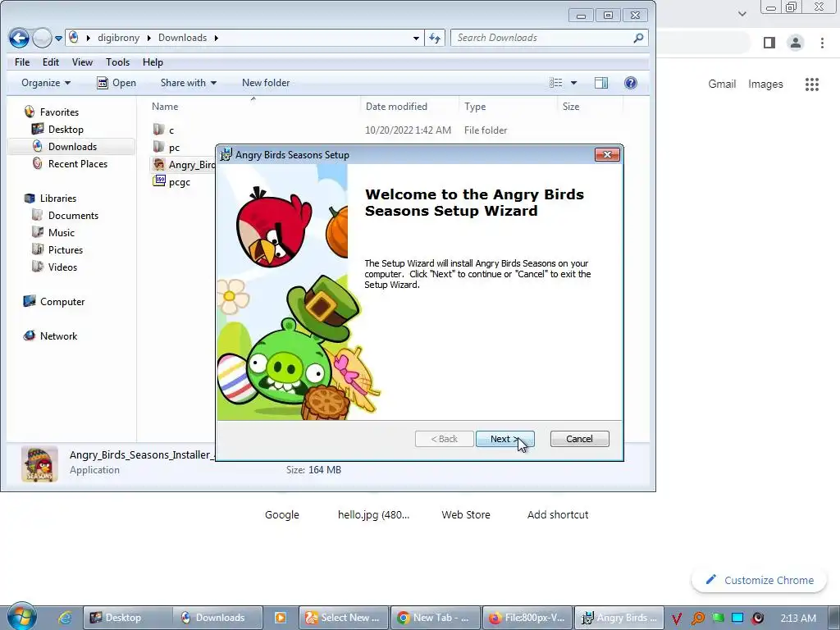Click the Gmail link in Chrome
840x630 pixels.
(722, 84)
